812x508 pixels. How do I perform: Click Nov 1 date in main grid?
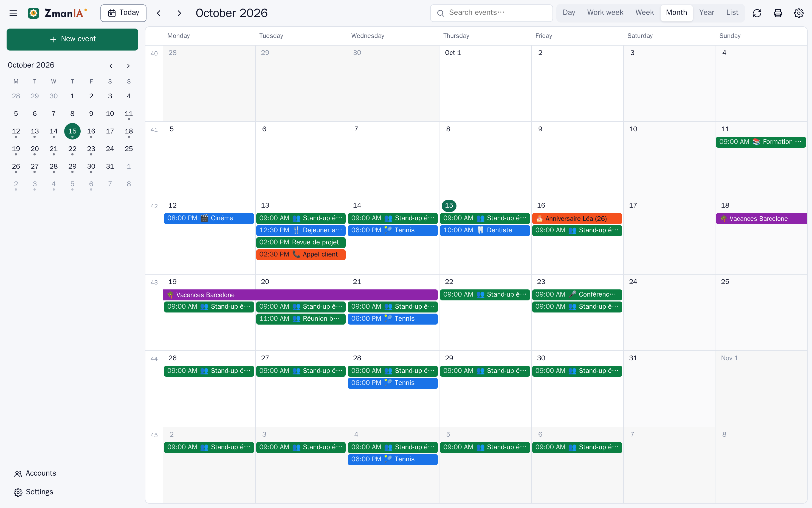(x=729, y=358)
